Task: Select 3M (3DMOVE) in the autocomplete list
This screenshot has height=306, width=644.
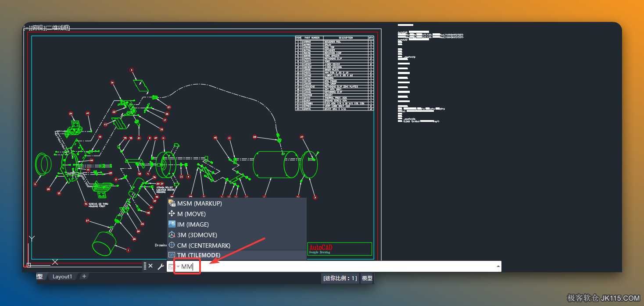Action: pyautogui.click(x=236, y=235)
